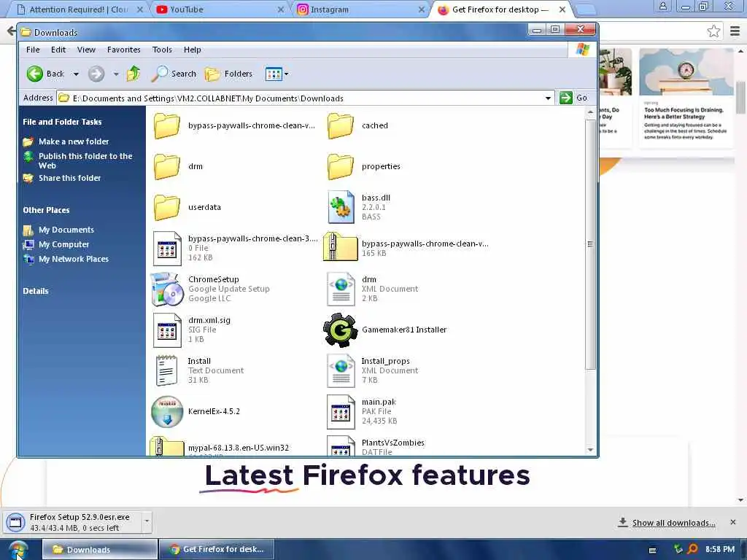
Task: Go to My Documents in Other Places
Action: 66,230
